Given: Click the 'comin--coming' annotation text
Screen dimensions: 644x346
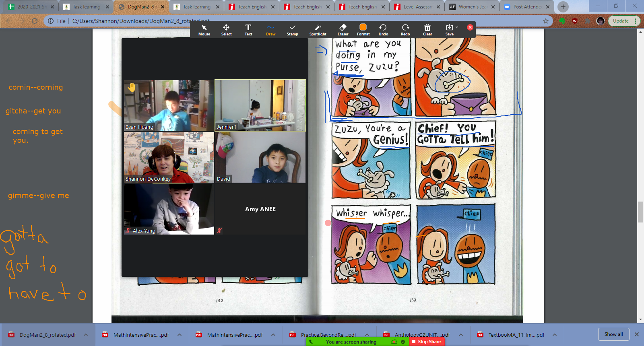Looking at the screenshot, I should [36, 87].
